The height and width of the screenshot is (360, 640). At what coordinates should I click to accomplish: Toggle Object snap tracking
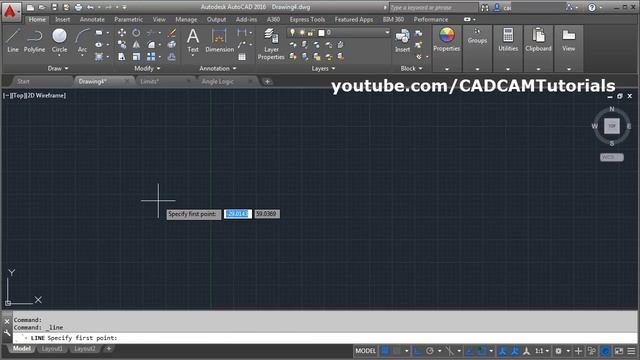tap(469, 351)
